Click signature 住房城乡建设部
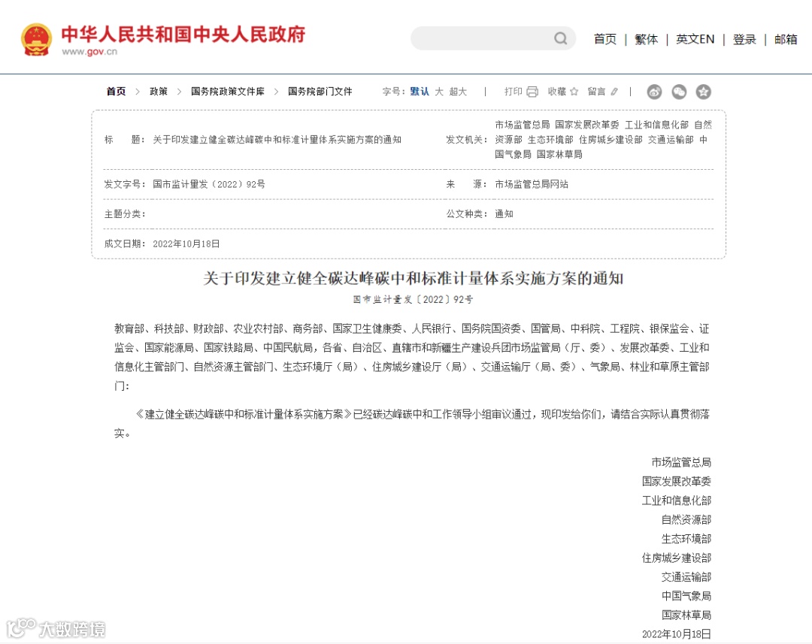 pyautogui.click(x=677, y=558)
